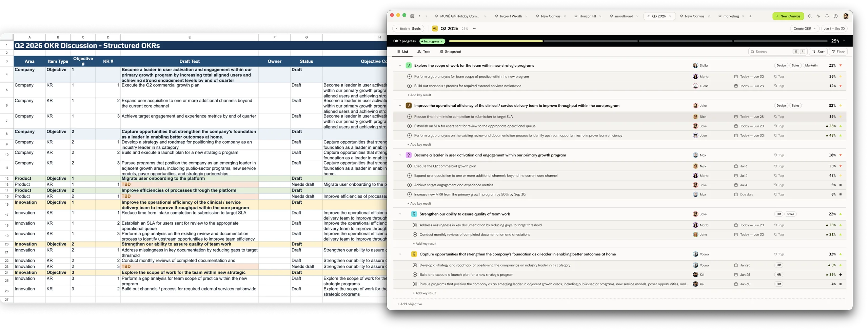
Task: Click Yoona's avatar on Capture opportunities objective
Action: (695, 254)
